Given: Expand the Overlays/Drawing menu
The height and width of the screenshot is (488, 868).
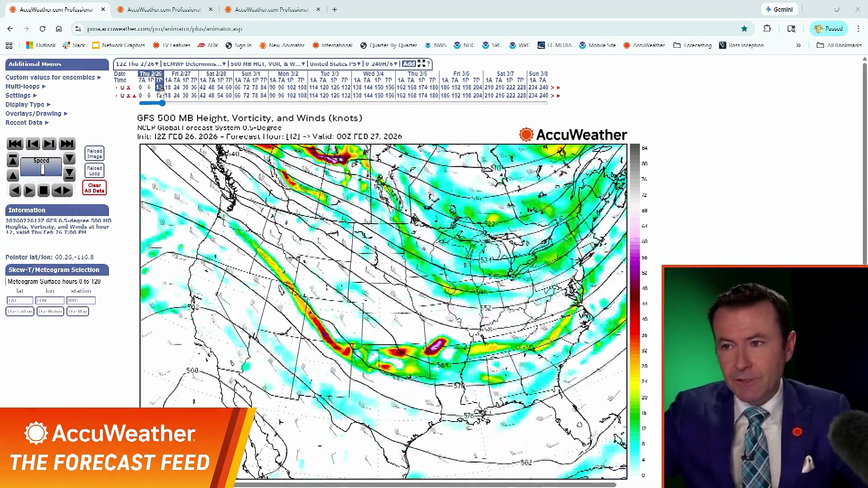Looking at the screenshot, I should click(36, 113).
